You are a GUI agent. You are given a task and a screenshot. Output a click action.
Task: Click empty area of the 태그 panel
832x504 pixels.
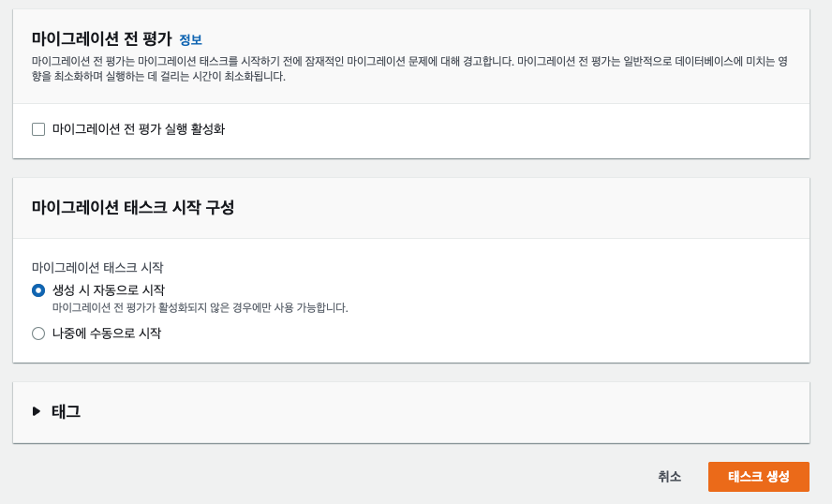click(x=424, y=412)
